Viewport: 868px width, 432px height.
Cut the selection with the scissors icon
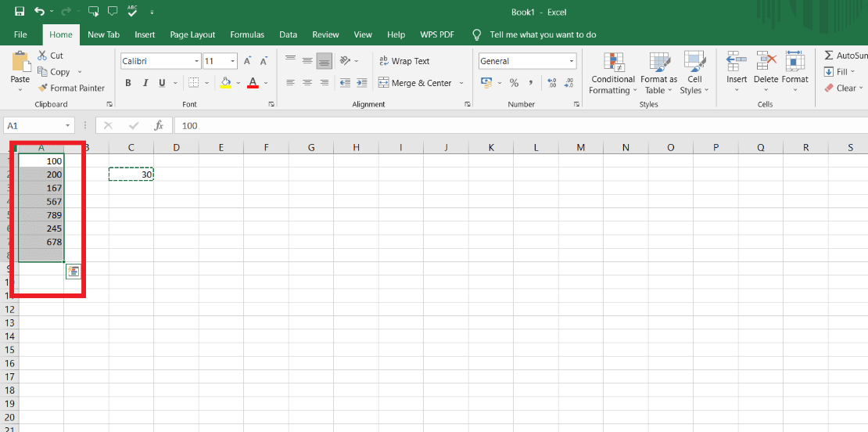pos(43,56)
